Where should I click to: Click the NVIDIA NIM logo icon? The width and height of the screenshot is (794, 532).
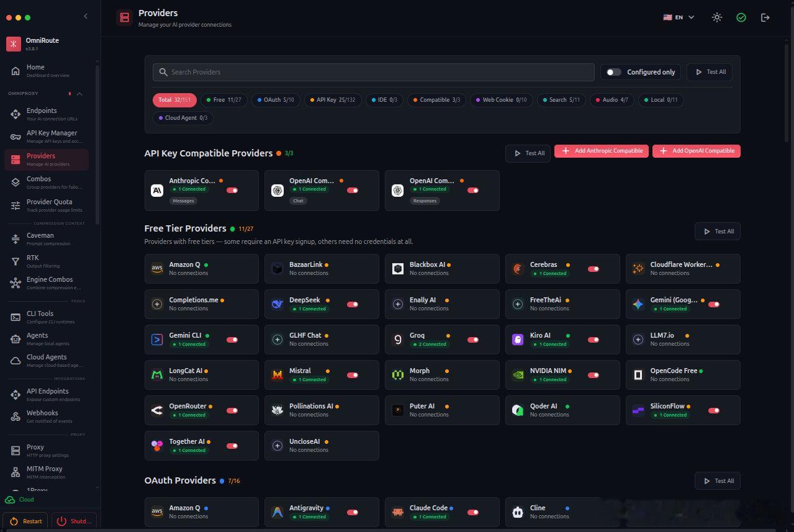pos(518,375)
